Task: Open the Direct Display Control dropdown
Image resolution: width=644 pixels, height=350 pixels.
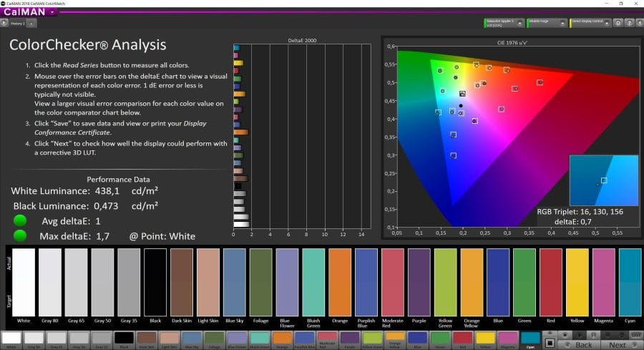Action: [608, 23]
